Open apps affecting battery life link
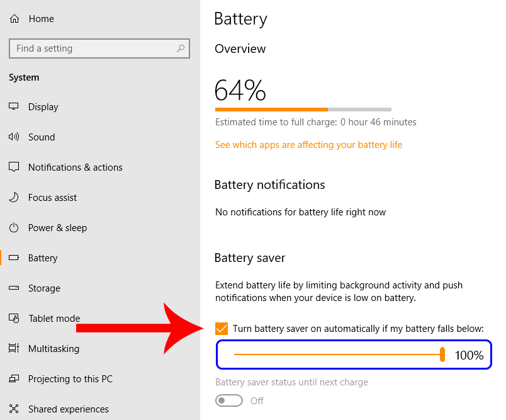Viewport: 506px width, 420px height. pos(308,145)
